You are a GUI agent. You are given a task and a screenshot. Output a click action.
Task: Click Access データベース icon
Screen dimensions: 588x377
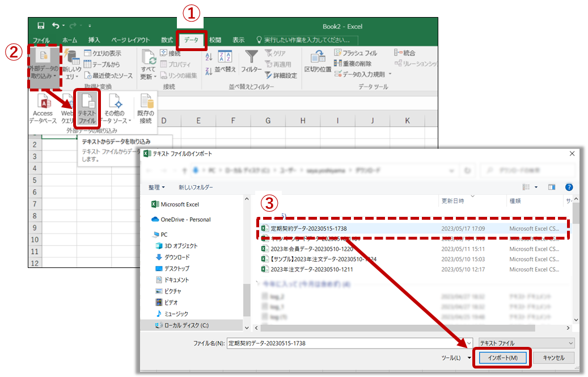pyautogui.click(x=43, y=109)
